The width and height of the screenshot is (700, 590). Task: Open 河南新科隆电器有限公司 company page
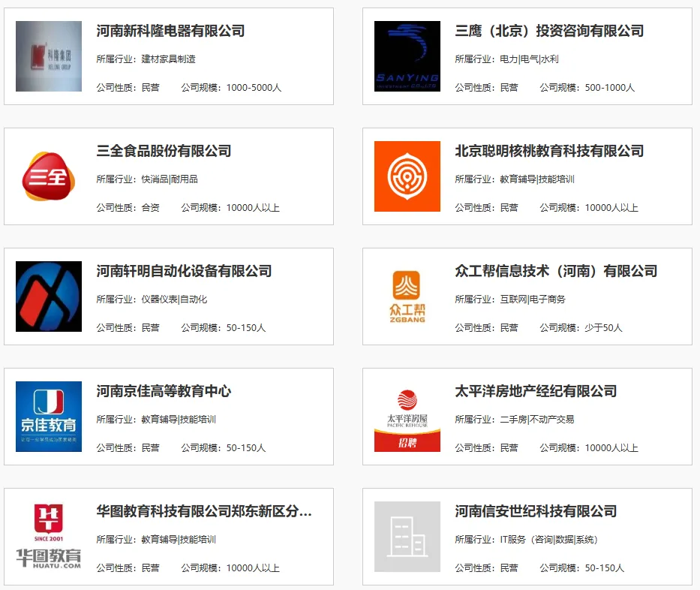tap(170, 31)
